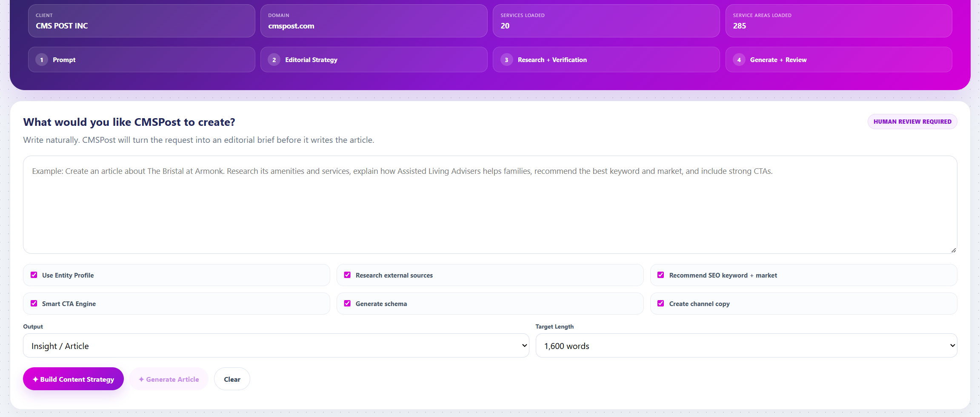Viewport: 980px width, 417px height.
Task: Go to the Editorial Strategy step
Action: 374,60
